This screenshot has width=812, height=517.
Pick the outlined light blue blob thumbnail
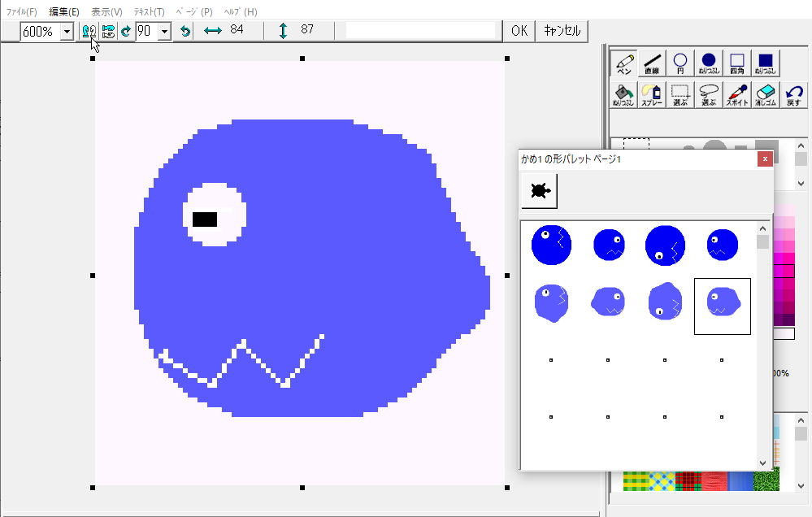click(x=723, y=306)
